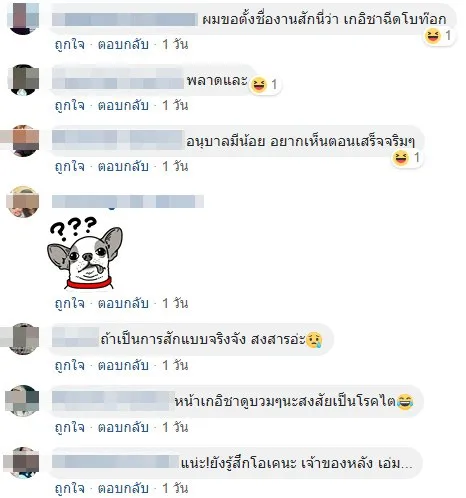Click the laughing reaction on the เกอิชาฉีดโบท๊อก comment
The image size is (466, 498).
(438, 35)
